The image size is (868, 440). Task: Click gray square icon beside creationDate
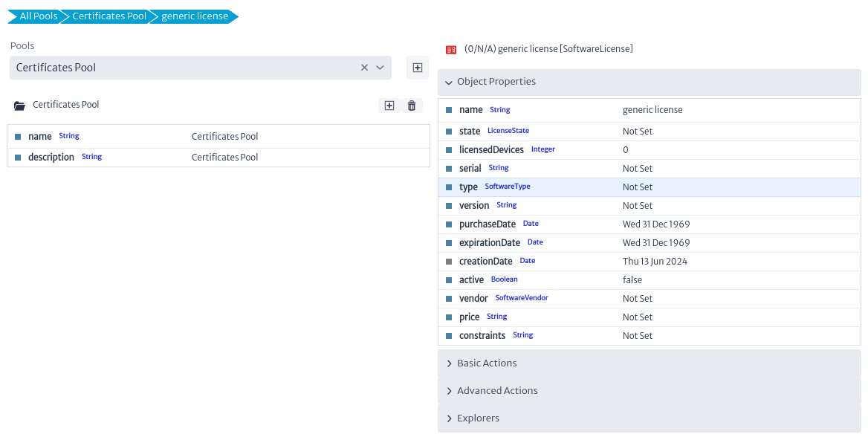pyautogui.click(x=449, y=261)
